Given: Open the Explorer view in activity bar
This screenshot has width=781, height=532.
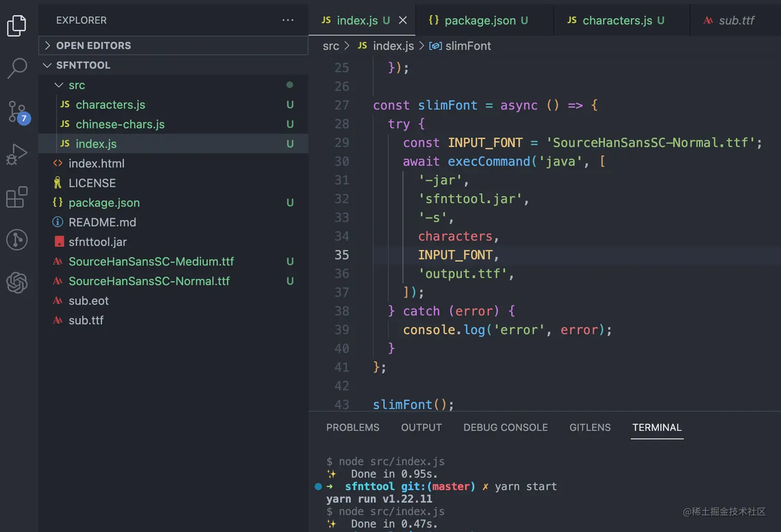Looking at the screenshot, I should tap(17, 25).
